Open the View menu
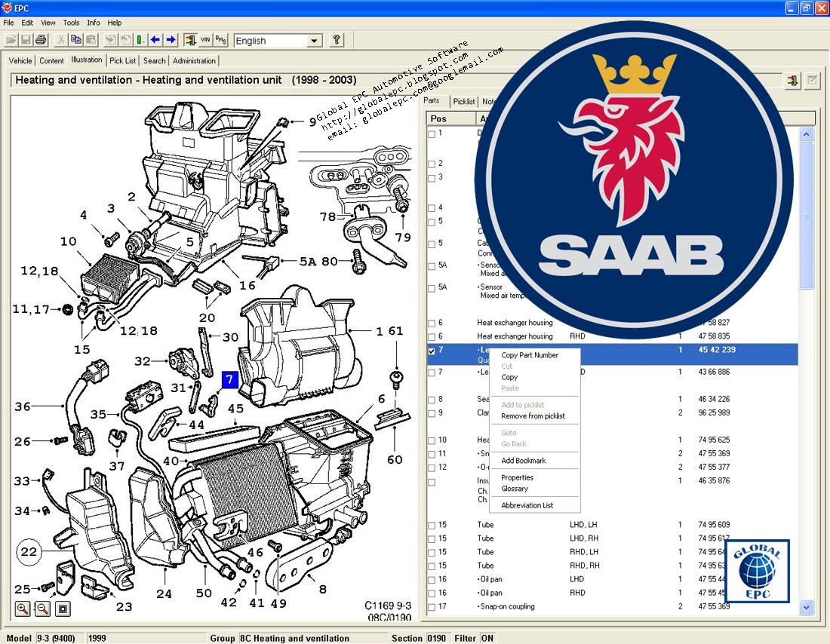 tap(48, 23)
